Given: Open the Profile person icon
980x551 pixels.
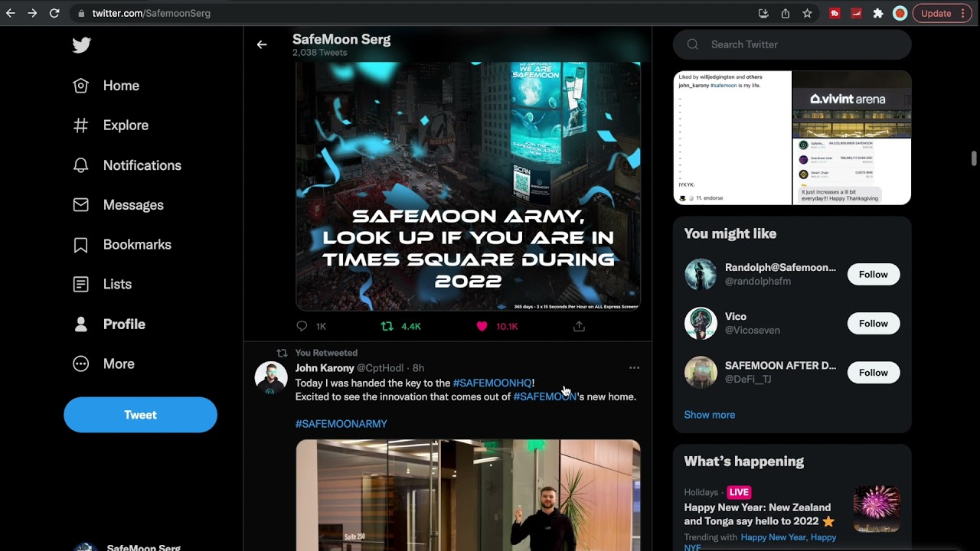Looking at the screenshot, I should 80,324.
